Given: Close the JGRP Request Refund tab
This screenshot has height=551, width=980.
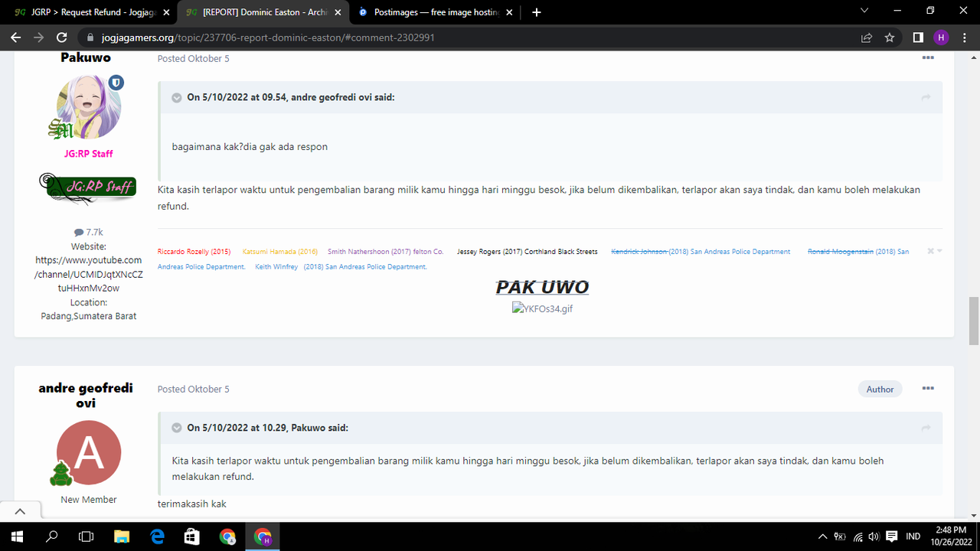Looking at the screenshot, I should 166,12.
